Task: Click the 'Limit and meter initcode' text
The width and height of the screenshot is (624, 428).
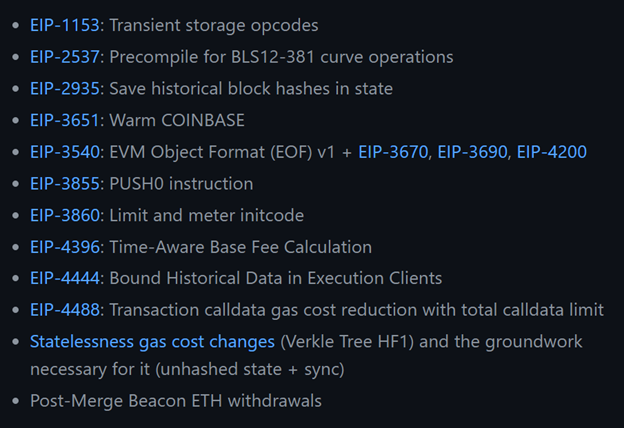Action: pyautogui.click(x=207, y=215)
